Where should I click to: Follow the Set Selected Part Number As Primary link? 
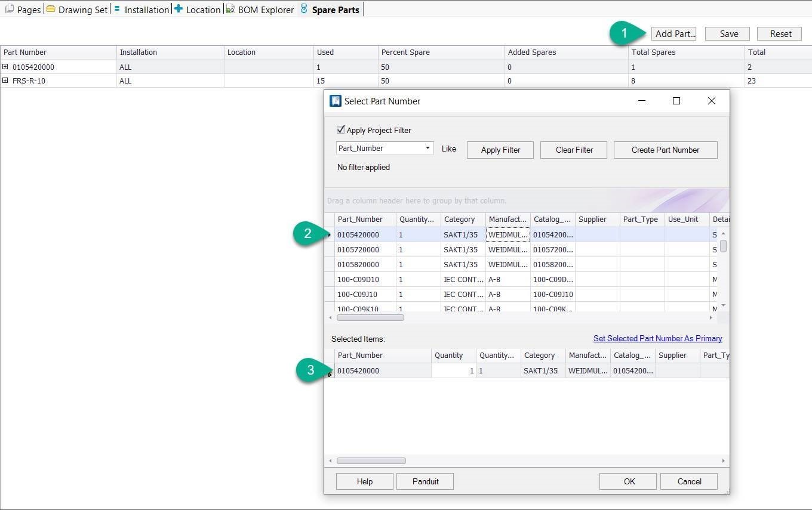click(657, 338)
